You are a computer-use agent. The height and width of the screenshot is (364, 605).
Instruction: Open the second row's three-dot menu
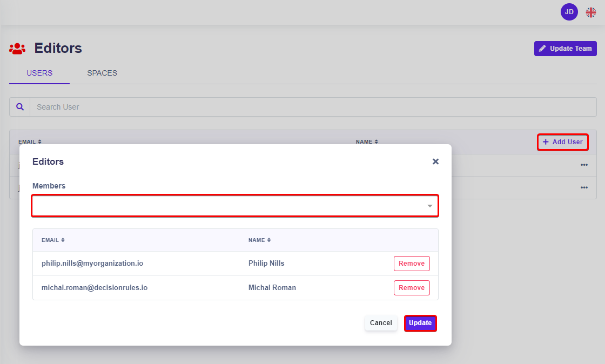point(584,188)
